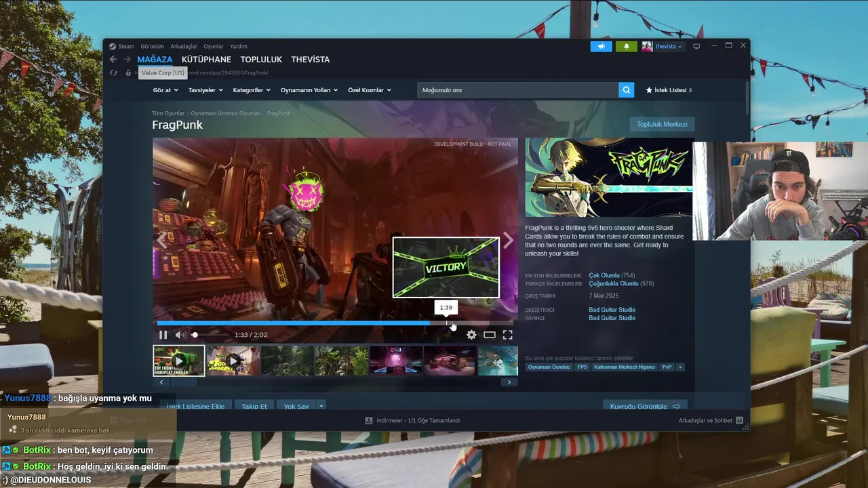Screen dimensions: 868x488
Task: Select the pink neon room screenshot thumbnail
Action: (395, 361)
